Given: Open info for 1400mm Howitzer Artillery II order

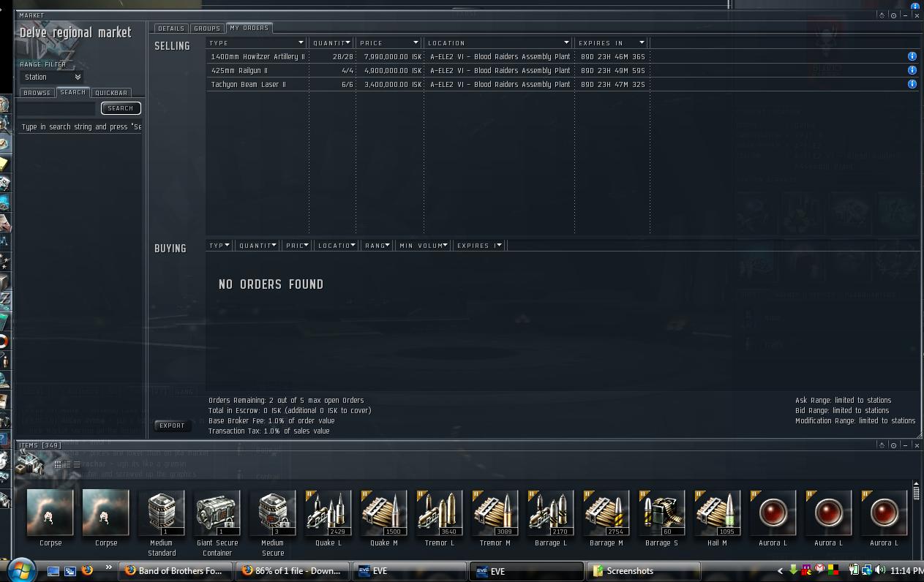Looking at the screenshot, I should coord(912,56).
